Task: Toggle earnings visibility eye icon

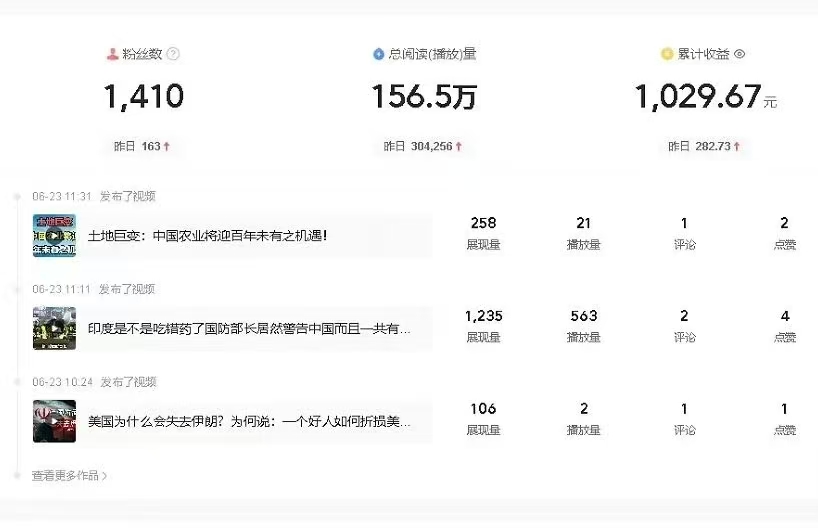Action: click(739, 54)
